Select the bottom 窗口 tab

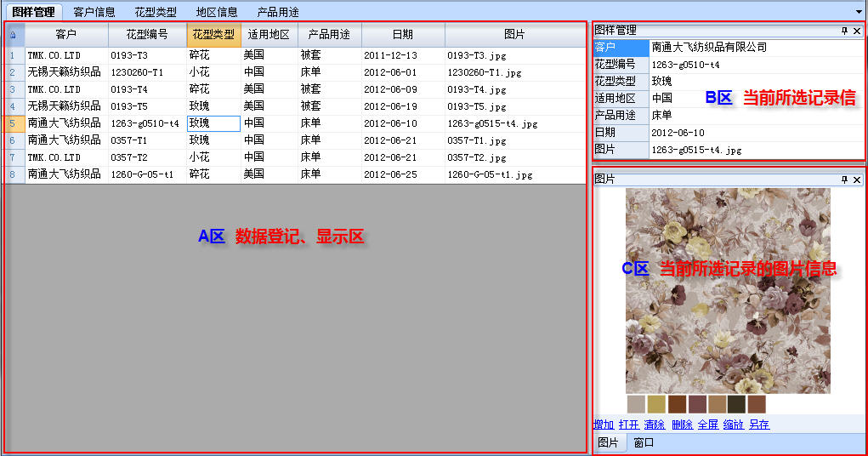644,442
